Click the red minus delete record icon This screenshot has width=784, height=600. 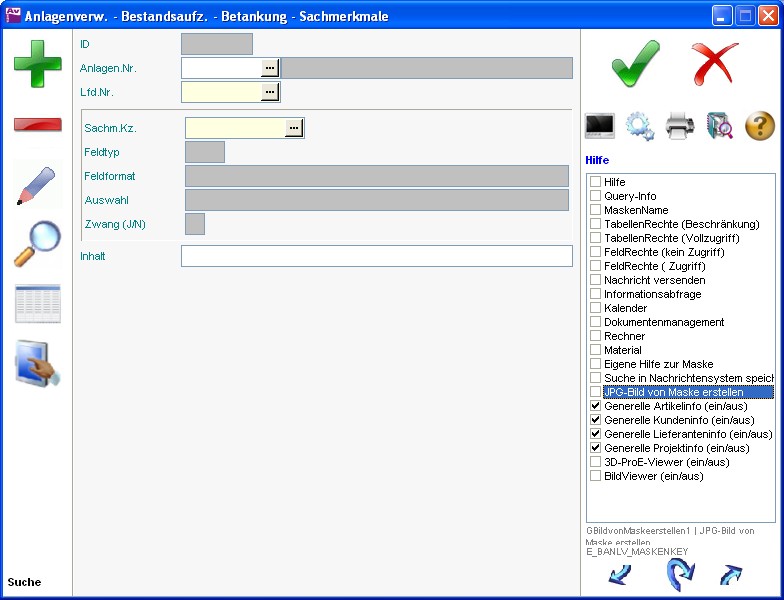coord(37,125)
